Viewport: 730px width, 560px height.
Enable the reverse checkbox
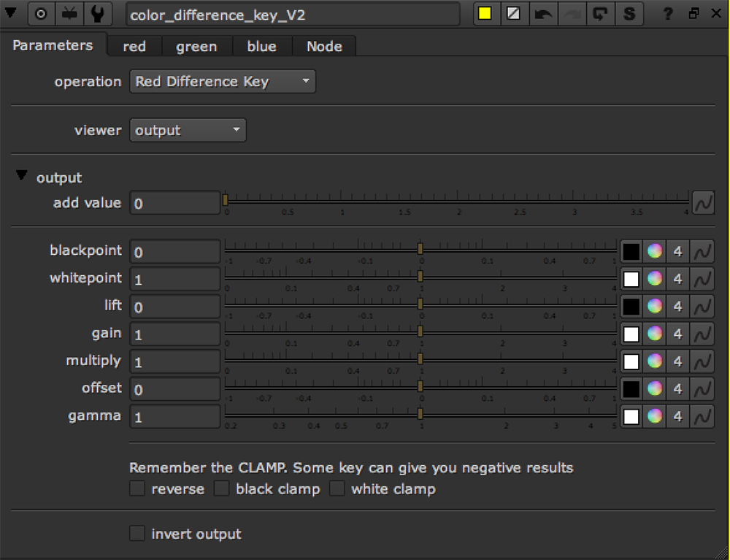click(x=137, y=489)
